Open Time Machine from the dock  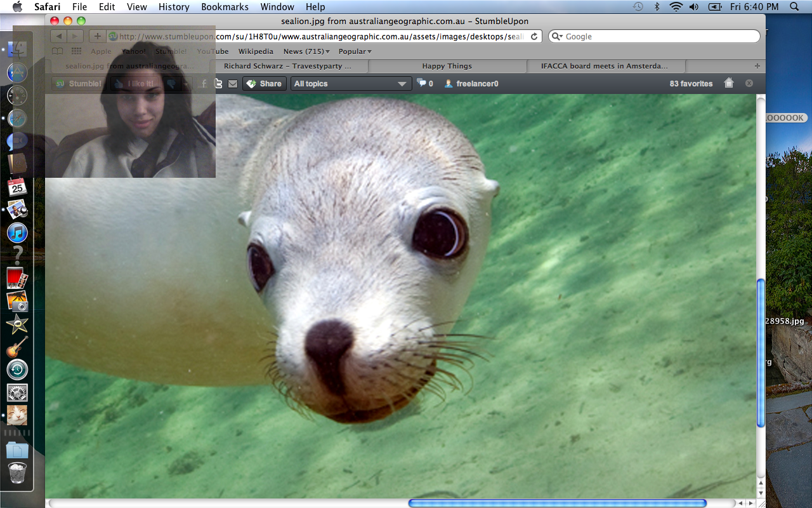click(x=17, y=369)
